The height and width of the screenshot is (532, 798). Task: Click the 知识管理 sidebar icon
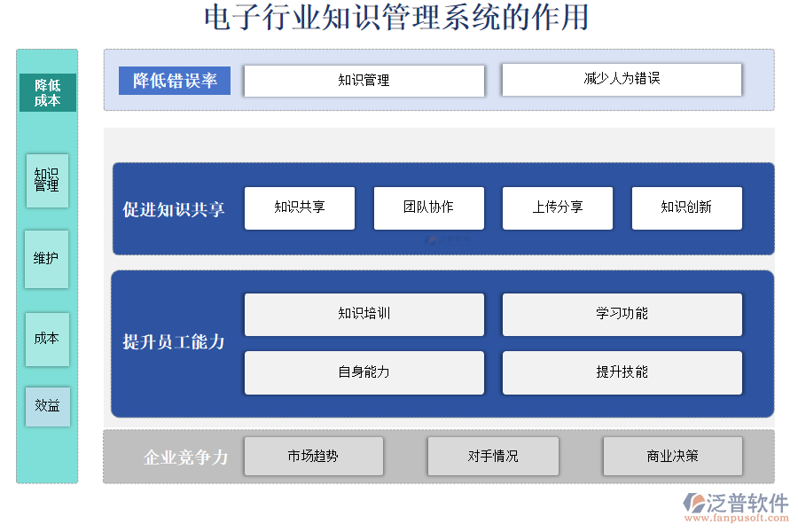[x=47, y=180]
